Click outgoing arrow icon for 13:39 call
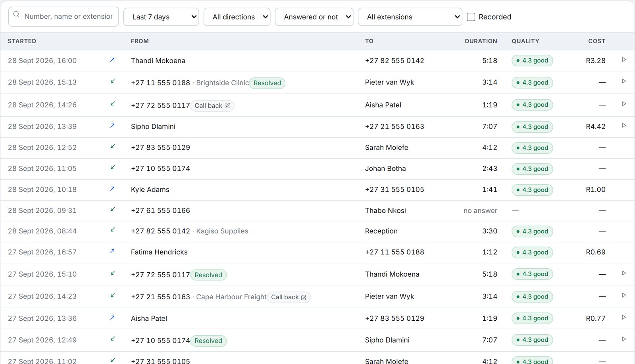This screenshot has width=635, height=364. click(x=112, y=126)
